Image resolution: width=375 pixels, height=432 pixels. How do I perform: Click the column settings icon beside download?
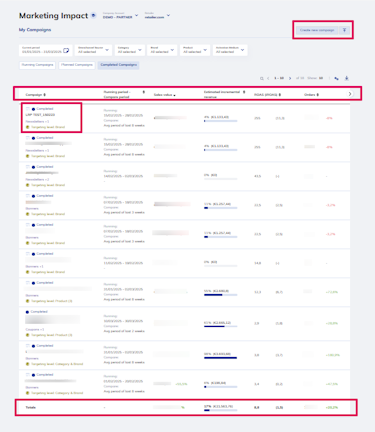pyautogui.click(x=337, y=78)
